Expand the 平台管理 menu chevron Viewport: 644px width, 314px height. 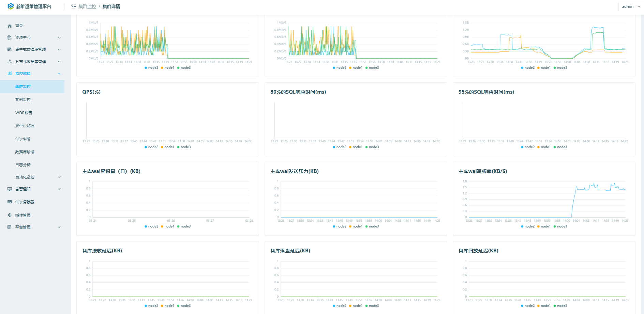pos(59,227)
